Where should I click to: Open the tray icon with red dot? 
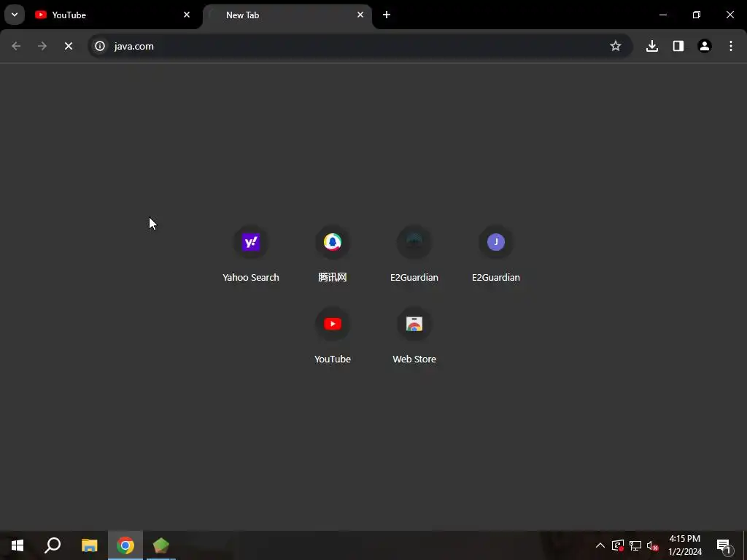(x=618, y=545)
